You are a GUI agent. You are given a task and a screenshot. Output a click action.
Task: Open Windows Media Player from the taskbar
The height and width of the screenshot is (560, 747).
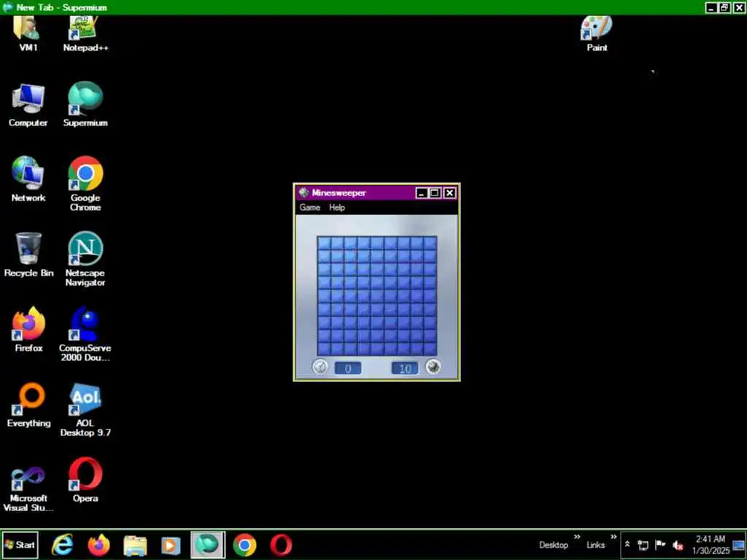(x=171, y=545)
